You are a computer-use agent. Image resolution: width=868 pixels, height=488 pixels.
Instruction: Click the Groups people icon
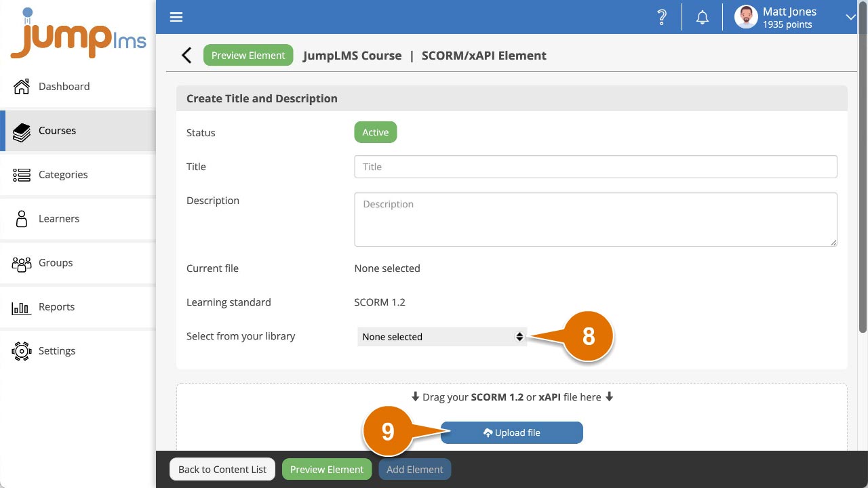pos(22,263)
